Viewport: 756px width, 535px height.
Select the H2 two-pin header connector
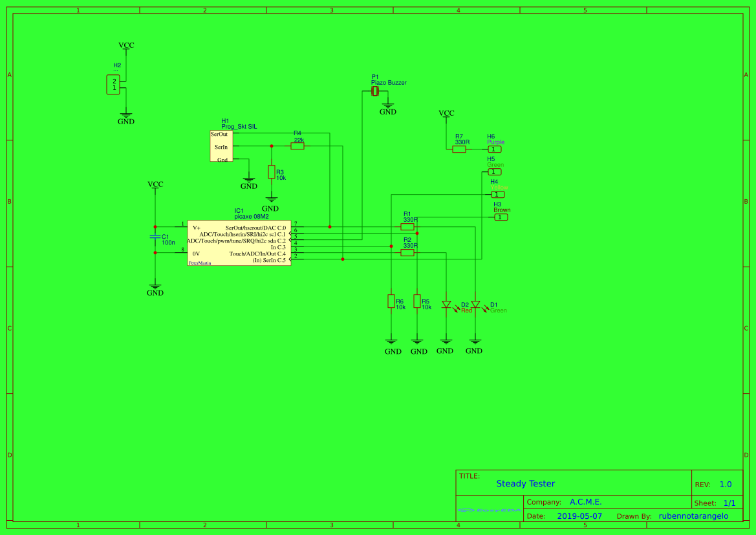point(113,85)
